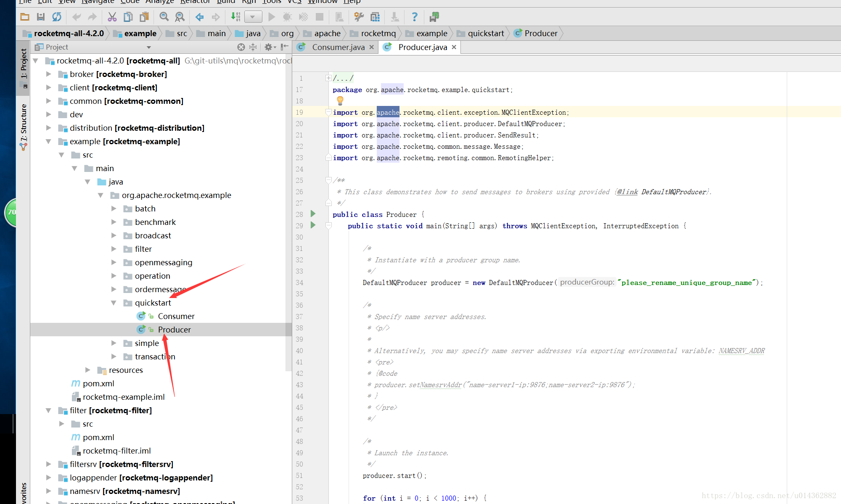Screen dimensions: 841x504
Task: Open the Refactor menu
Action: tap(195, 2)
